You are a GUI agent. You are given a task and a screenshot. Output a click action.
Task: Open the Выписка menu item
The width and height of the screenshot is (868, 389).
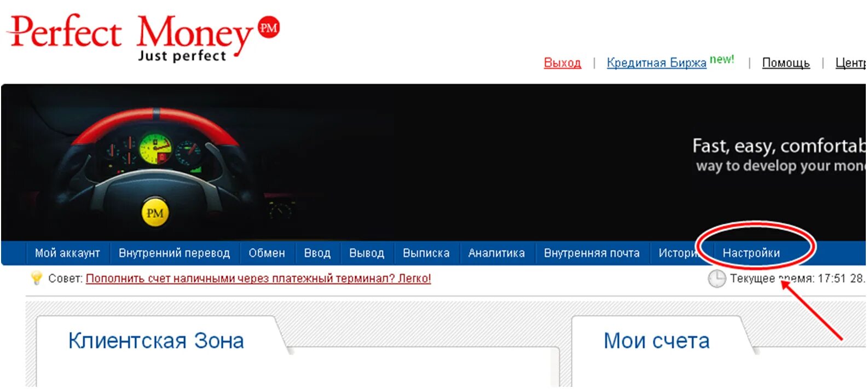pyautogui.click(x=426, y=253)
